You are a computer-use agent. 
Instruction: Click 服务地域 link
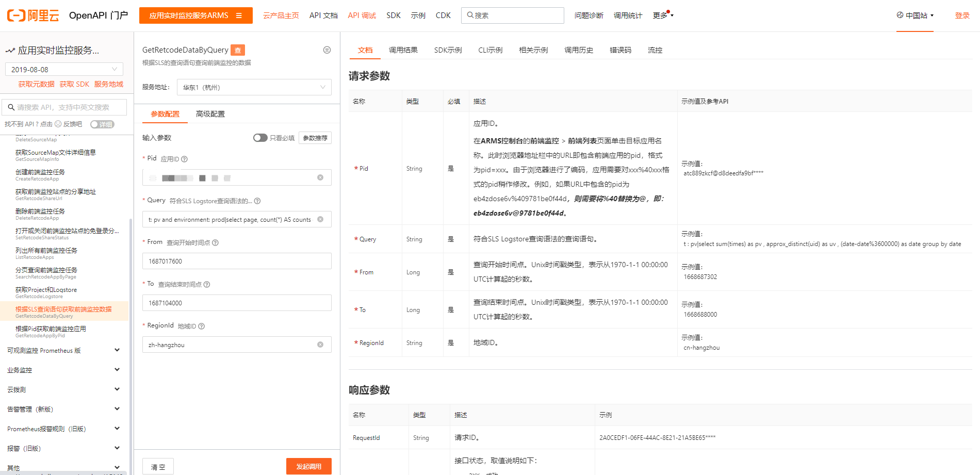click(x=109, y=84)
